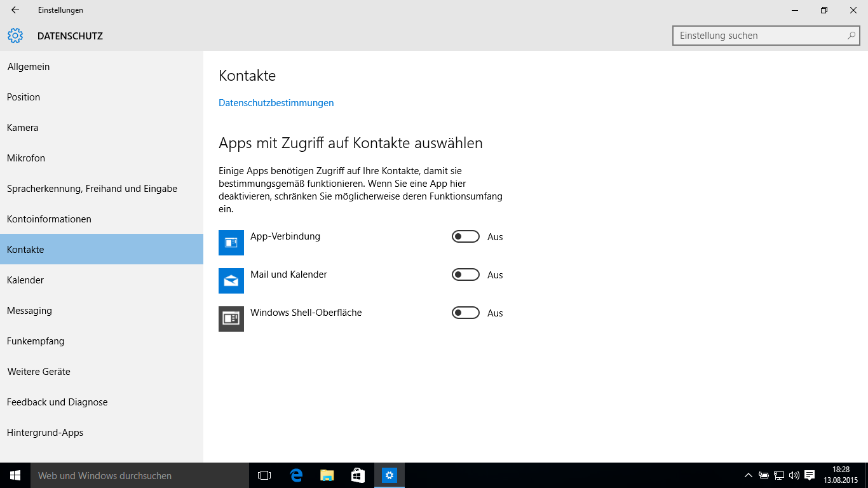
Task: Toggle Windows Shell-Oberfläche contacts access
Action: click(x=465, y=313)
